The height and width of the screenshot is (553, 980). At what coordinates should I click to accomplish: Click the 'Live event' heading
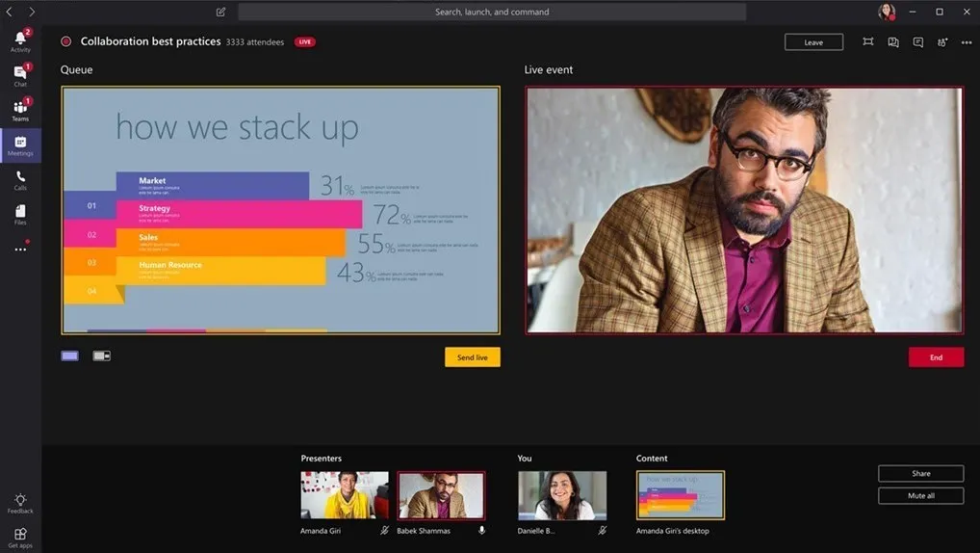548,70
